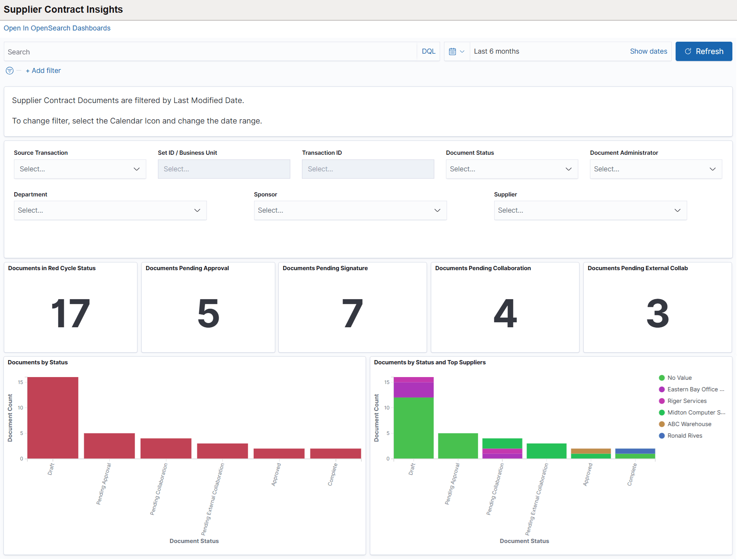The image size is (737, 560).
Task: Select Ronald Rives blue legend swatch
Action: (x=662, y=435)
